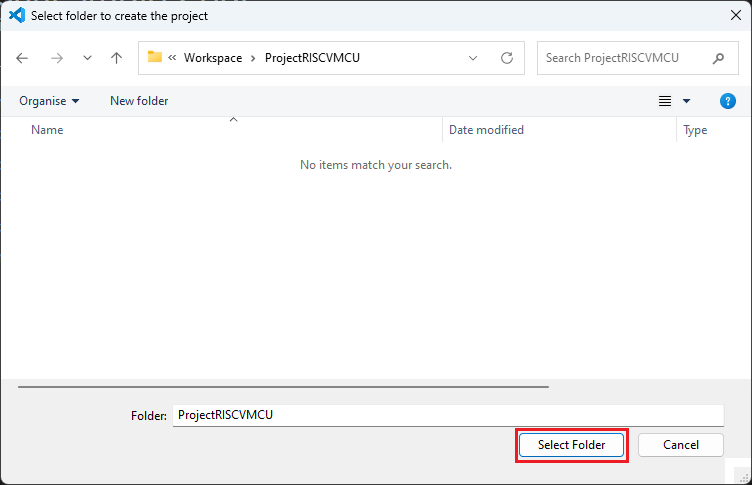
Task: Expand the chevron after Workspace
Action: coord(253,59)
